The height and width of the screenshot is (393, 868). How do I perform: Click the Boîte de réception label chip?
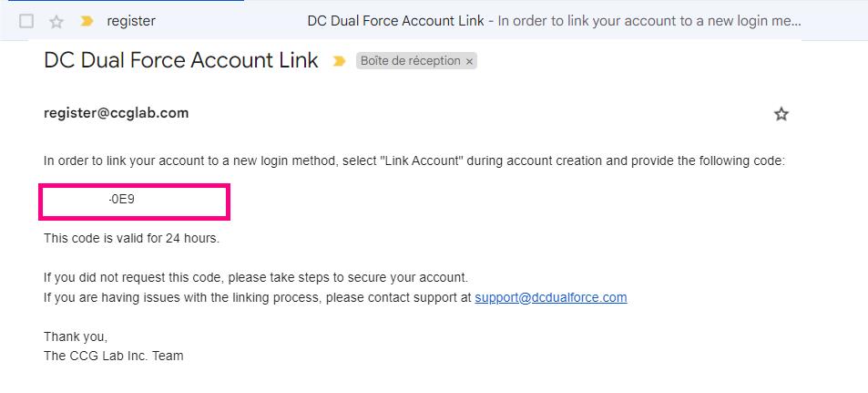(410, 61)
